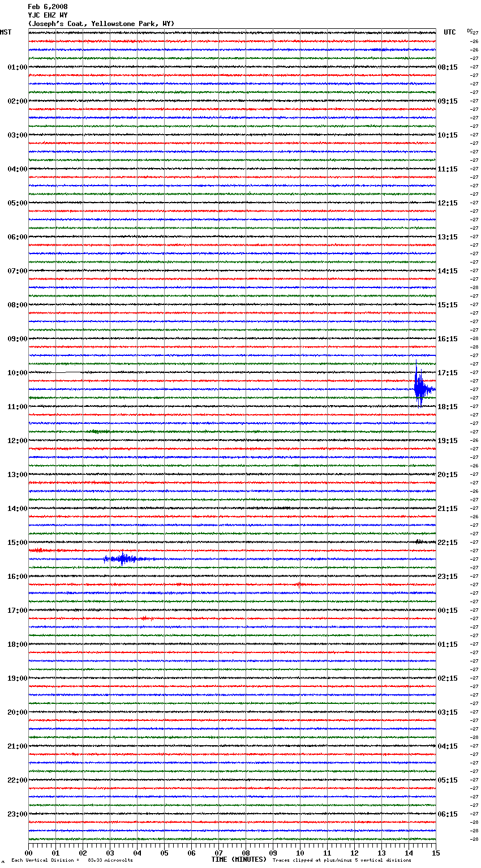Click the '07' minute tick label
This screenshot has height=868, width=481.
[x=218, y=853]
